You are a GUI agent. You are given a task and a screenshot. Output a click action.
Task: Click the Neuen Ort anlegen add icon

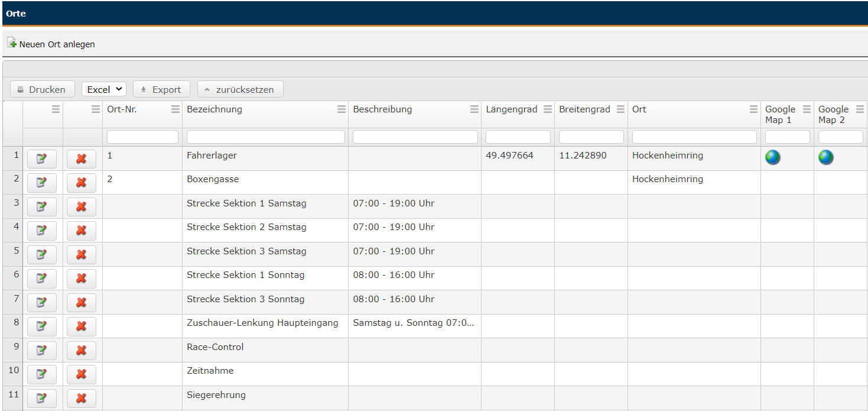[x=12, y=43]
